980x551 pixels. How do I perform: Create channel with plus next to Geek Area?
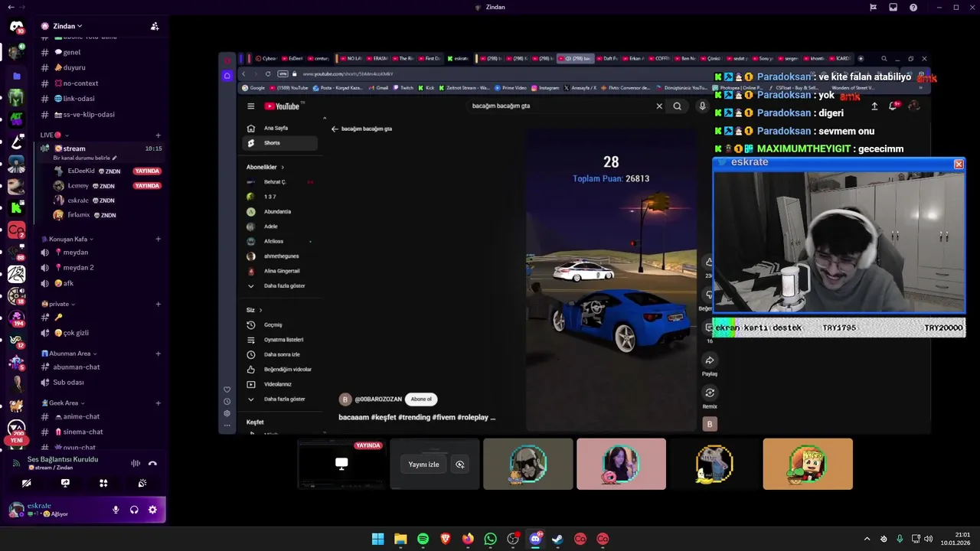158,403
